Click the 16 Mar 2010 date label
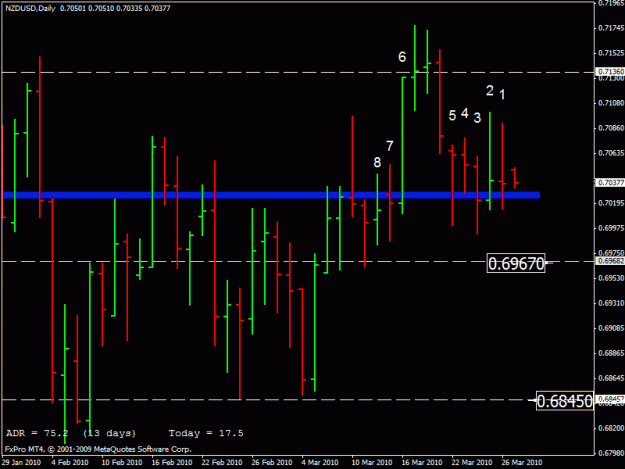Image resolution: width=625 pixels, height=469 pixels. pyautogui.click(x=422, y=462)
